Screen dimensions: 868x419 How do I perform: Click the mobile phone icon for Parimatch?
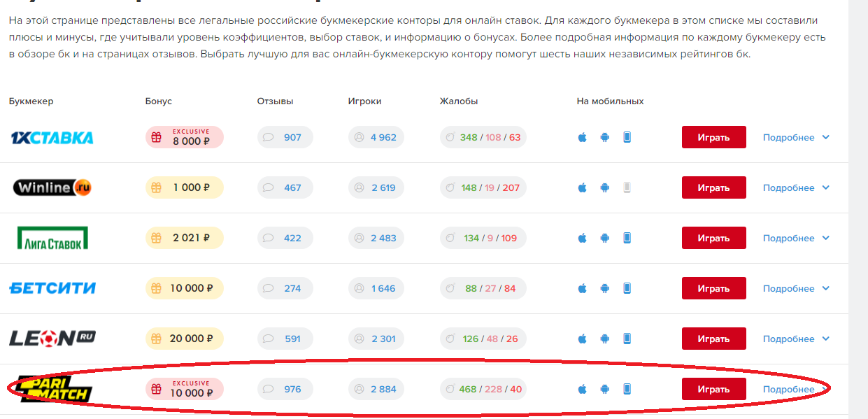(x=627, y=389)
